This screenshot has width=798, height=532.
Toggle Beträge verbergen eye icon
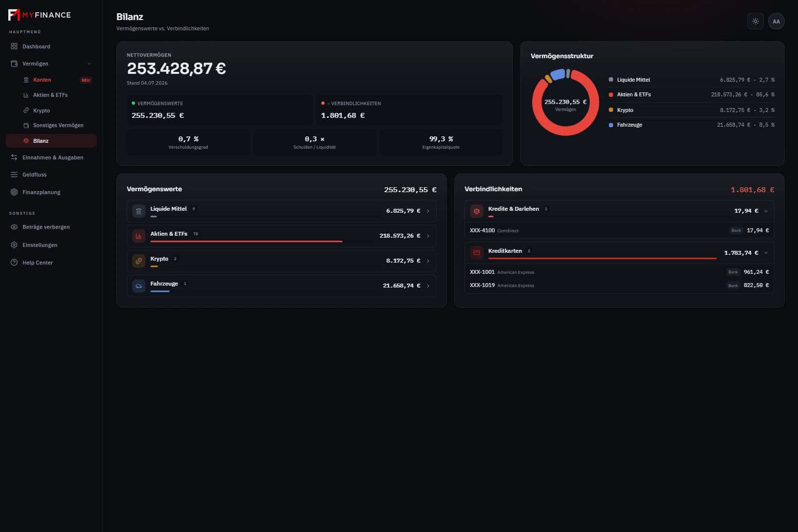click(x=14, y=227)
